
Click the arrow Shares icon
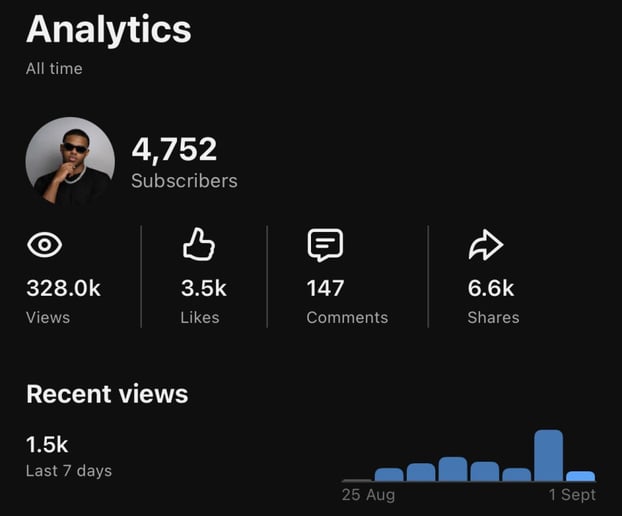pyautogui.click(x=486, y=245)
